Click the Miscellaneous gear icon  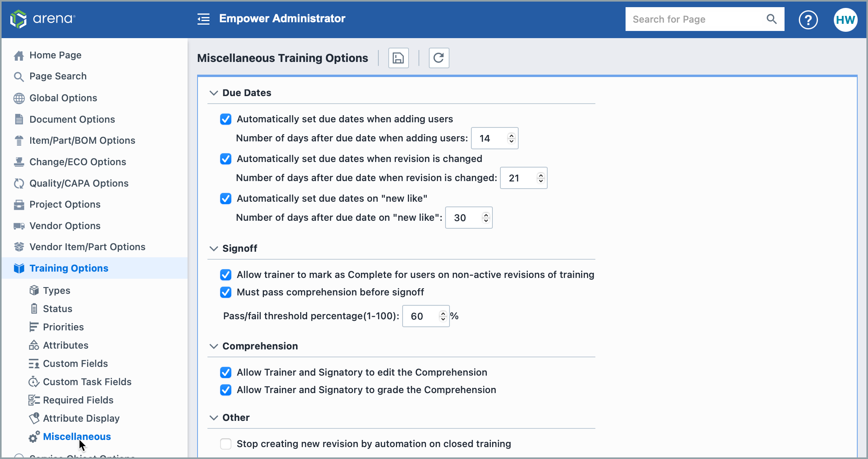(x=34, y=437)
